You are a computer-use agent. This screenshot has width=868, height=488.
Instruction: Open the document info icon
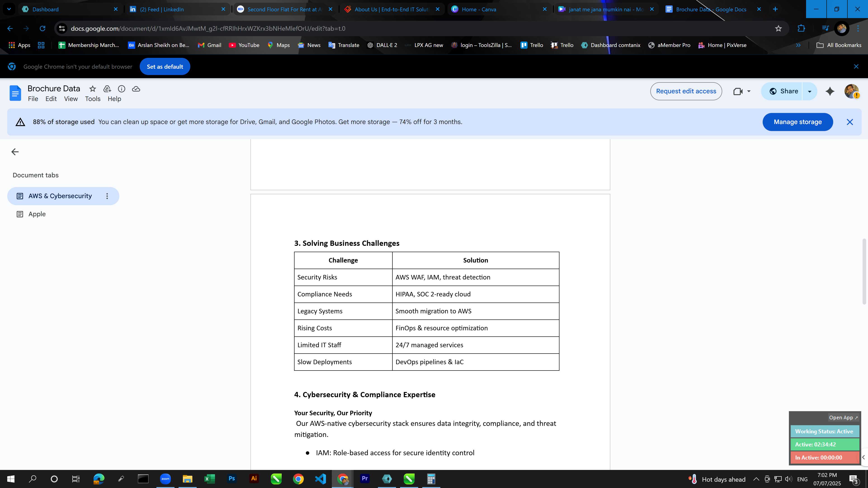[x=122, y=89]
